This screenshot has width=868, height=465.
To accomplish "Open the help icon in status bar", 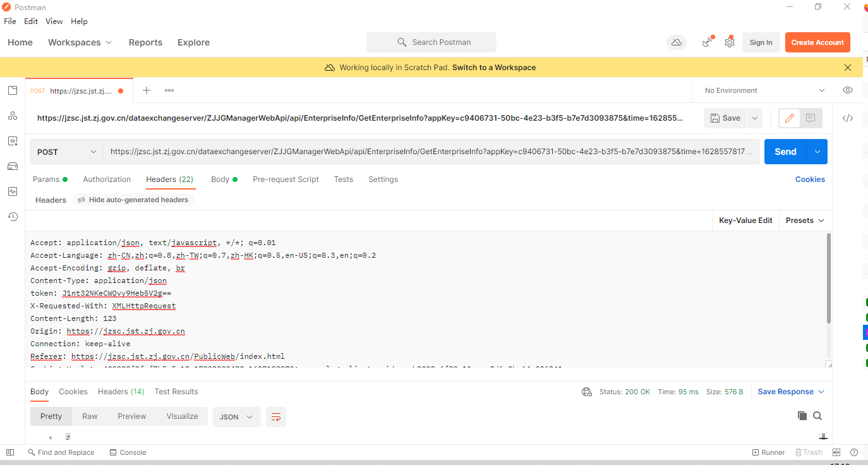I will (854, 452).
